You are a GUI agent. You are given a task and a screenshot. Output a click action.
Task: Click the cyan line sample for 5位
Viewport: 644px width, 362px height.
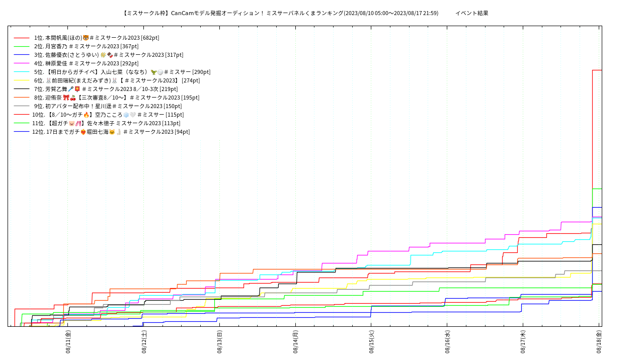click(x=22, y=72)
